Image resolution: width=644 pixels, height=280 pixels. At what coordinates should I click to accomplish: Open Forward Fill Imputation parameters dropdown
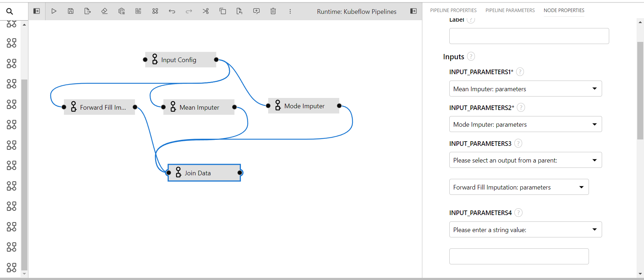tap(519, 187)
